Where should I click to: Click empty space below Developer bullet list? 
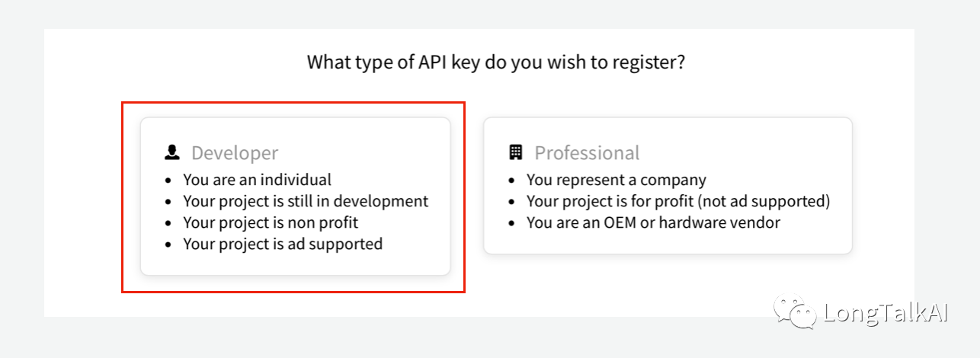(296, 264)
